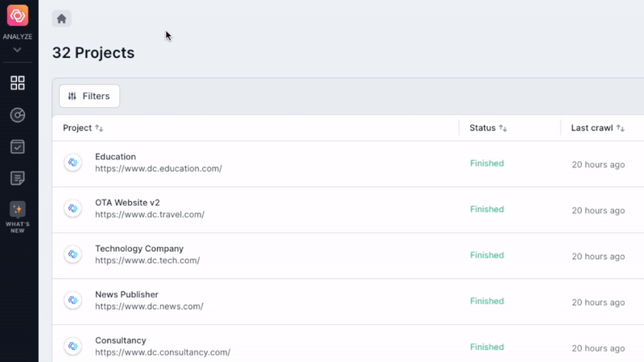The image size is (644, 362).
Task: Click the Project column header label
Action: point(77,128)
